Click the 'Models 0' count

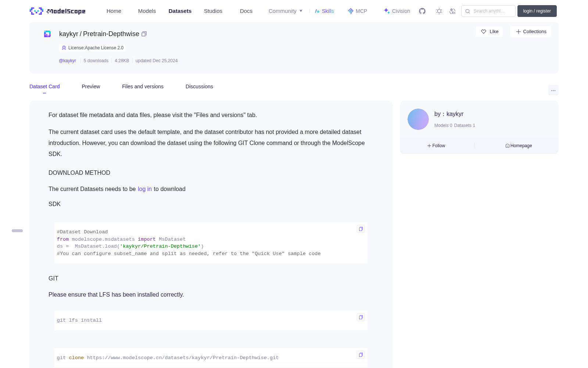point(443,125)
